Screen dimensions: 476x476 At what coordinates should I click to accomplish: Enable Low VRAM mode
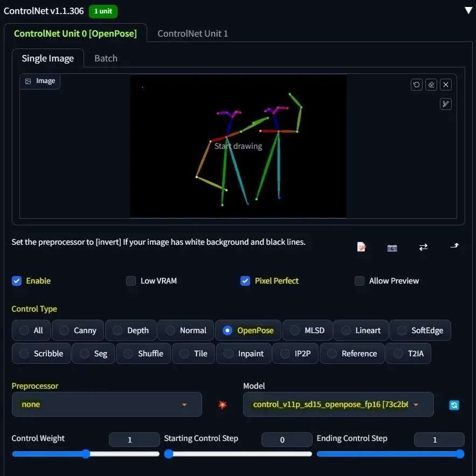point(130,281)
